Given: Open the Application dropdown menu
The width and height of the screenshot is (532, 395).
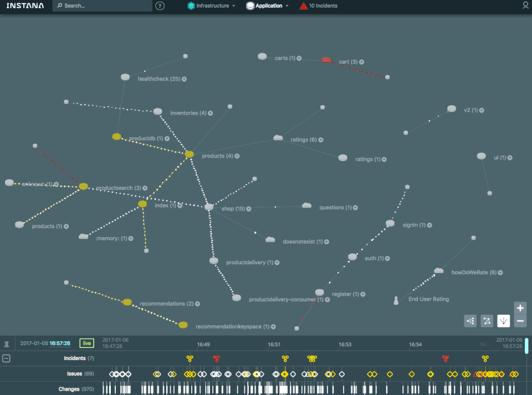Looking at the screenshot, I should coord(267,6).
